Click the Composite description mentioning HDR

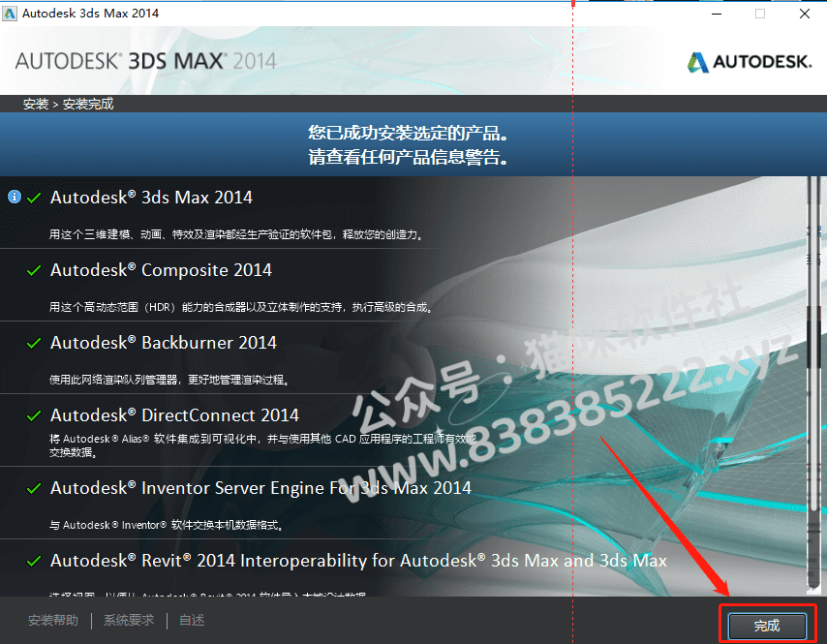click(241, 307)
